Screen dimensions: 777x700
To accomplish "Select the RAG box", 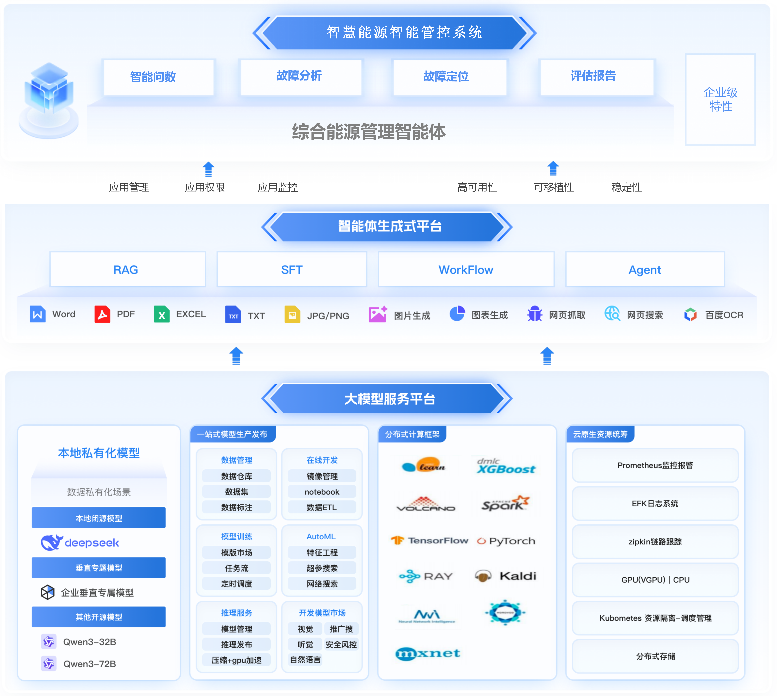I will (127, 270).
